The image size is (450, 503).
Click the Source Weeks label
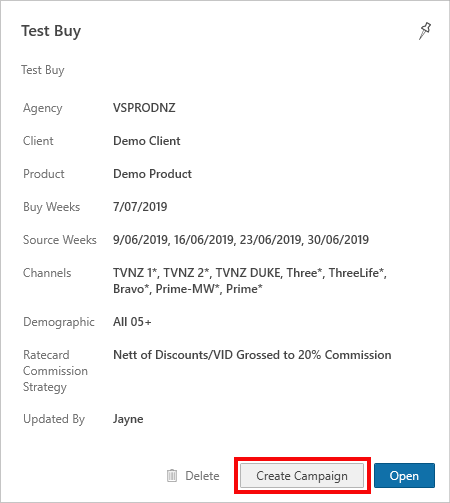tap(60, 240)
